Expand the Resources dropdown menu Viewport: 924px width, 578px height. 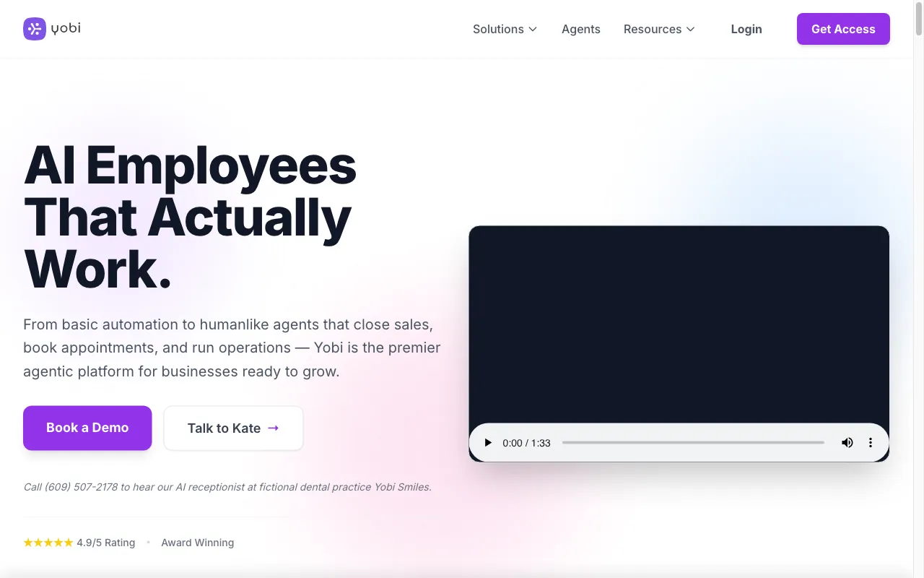659,29
